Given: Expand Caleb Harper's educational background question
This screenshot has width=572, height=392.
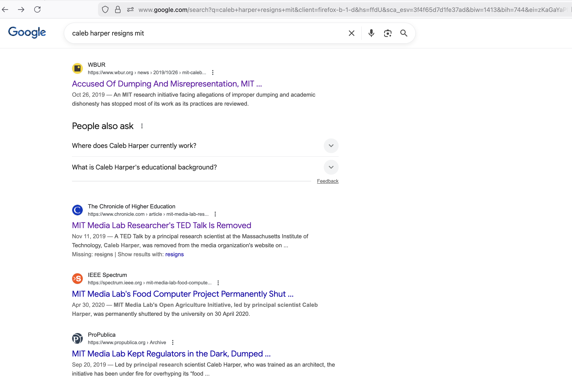Looking at the screenshot, I should coord(331,167).
